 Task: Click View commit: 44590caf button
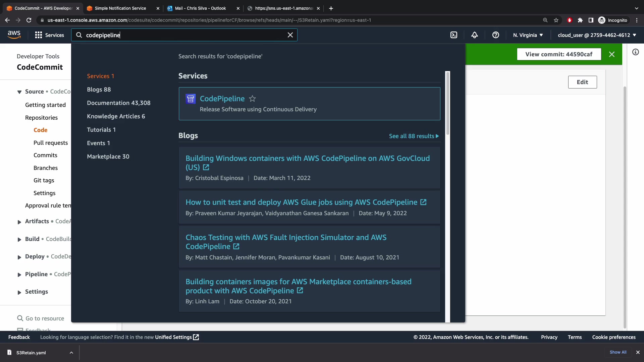[x=558, y=54]
